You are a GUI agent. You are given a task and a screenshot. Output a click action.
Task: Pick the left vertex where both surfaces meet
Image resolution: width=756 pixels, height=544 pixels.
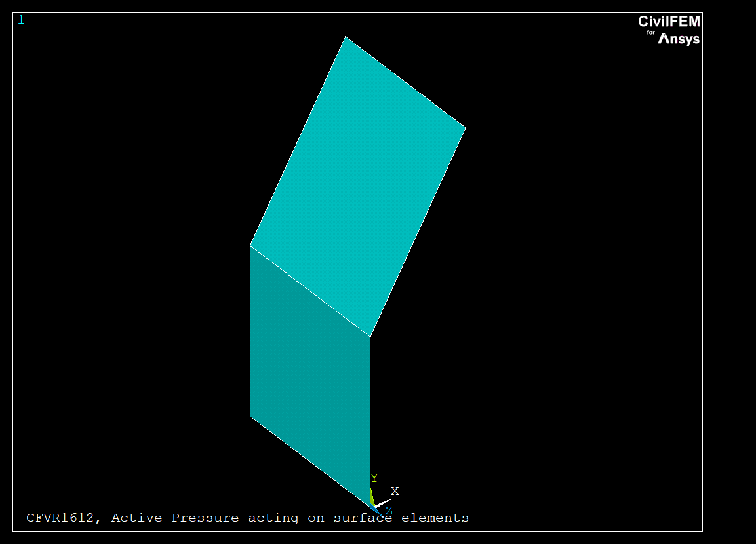tap(250, 245)
